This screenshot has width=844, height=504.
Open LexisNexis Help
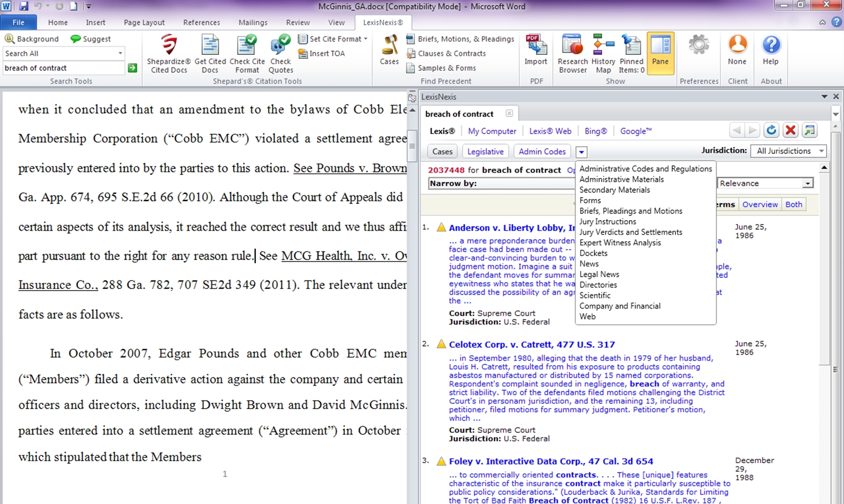pos(771,50)
